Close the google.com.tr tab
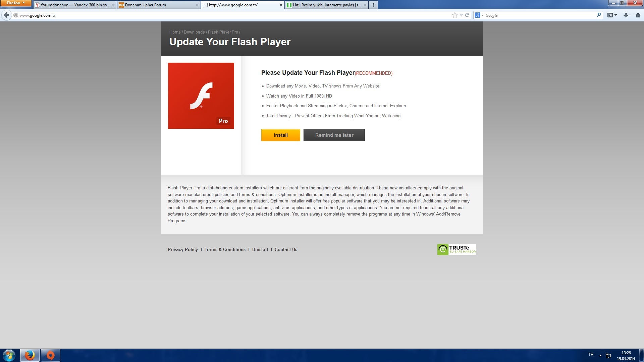Screen dimensions: 644x362 [x=281, y=5]
